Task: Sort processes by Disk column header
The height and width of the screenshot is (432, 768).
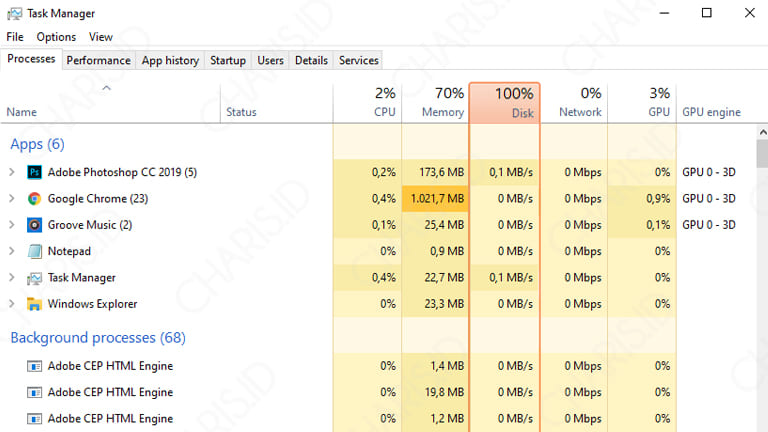Action: pos(504,102)
